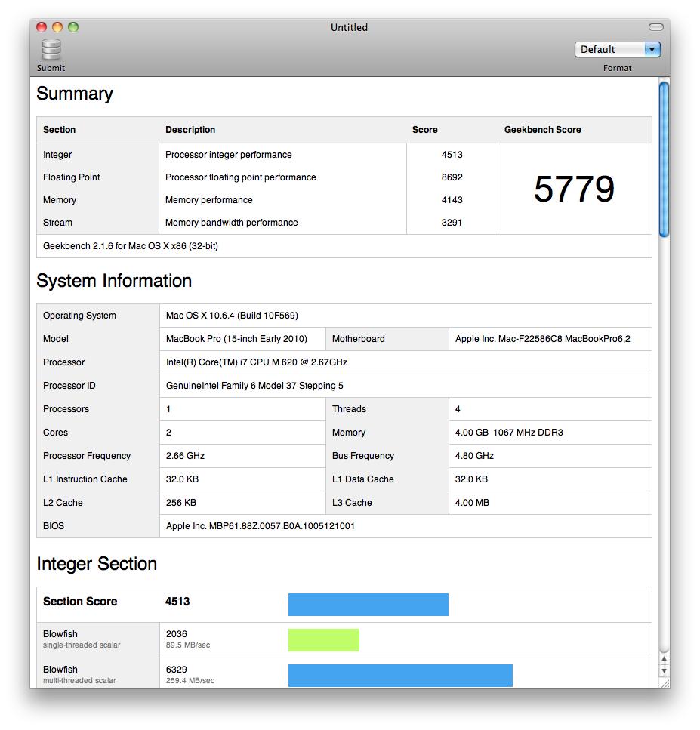Click the Geekbench 2.1.6 version line

coord(131,246)
